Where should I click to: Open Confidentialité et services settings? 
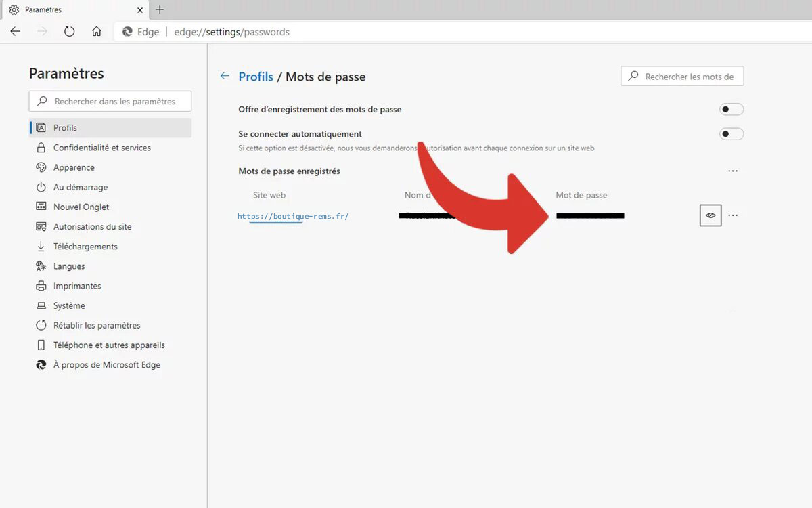(x=101, y=148)
